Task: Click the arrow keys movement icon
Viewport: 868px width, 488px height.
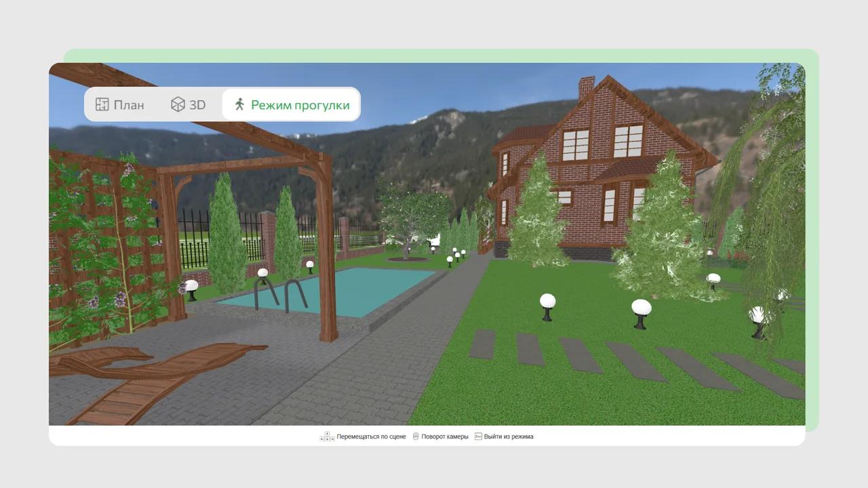Action: [x=327, y=436]
